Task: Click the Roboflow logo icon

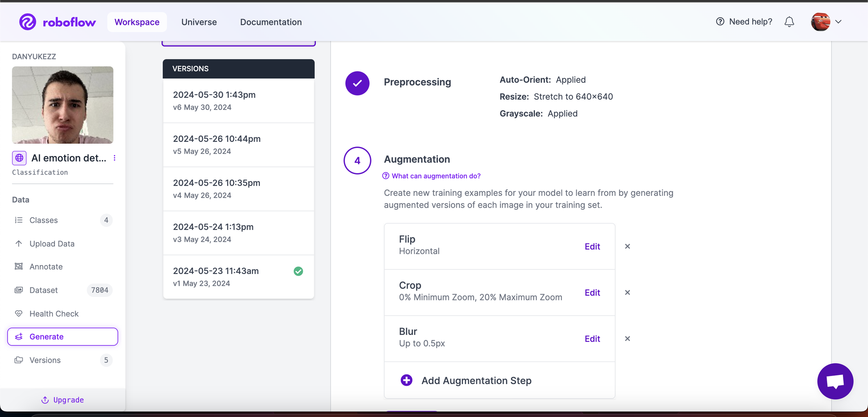Action: [x=27, y=22]
